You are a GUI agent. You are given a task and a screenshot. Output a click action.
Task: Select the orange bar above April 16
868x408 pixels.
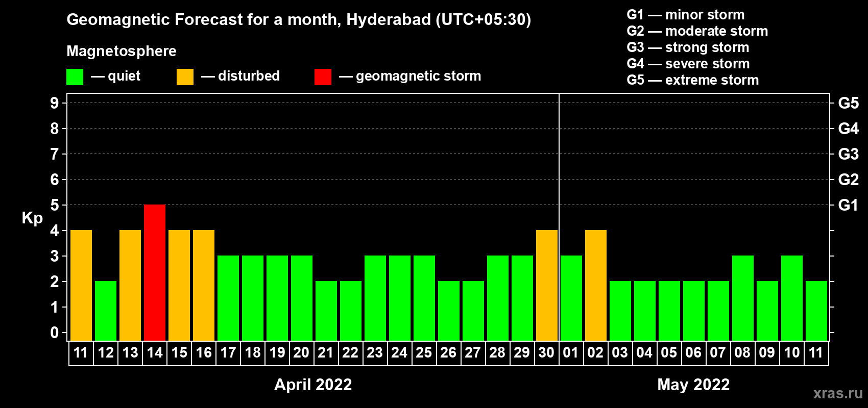pos(204,285)
